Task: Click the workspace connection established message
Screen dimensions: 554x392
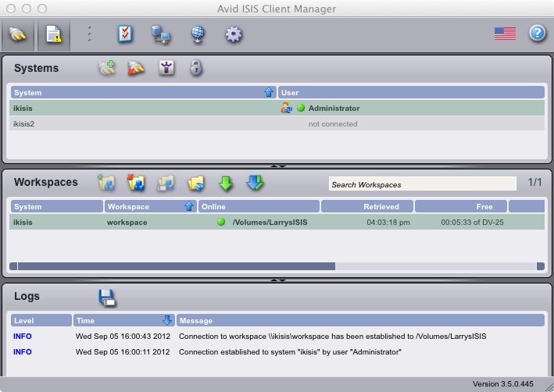Action: (332, 337)
